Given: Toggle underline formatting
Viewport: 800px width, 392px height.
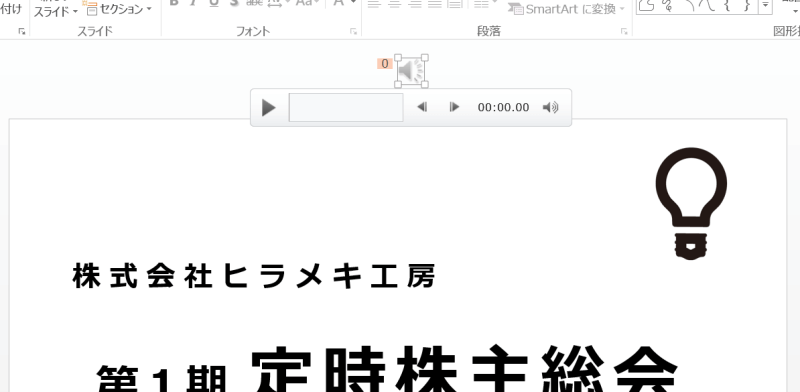Looking at the screenshot, I should [214, 3].
